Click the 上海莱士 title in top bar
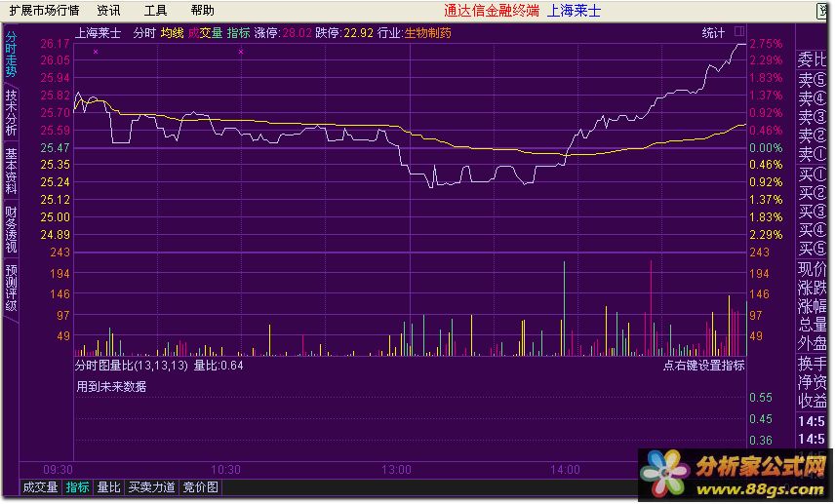Viewport: 835px width, 504px height. click(x=574, y=11)
